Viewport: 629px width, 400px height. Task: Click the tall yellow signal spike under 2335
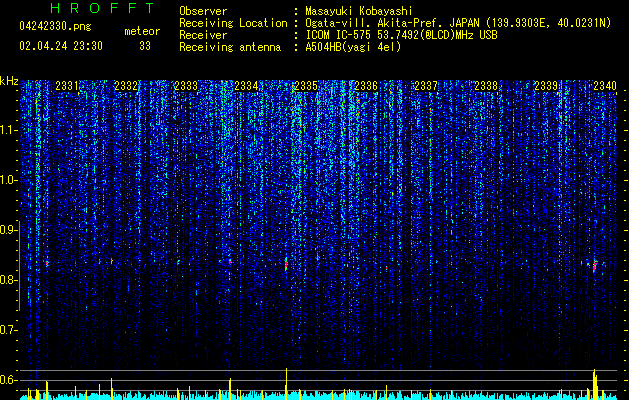[x=286, y=383]
